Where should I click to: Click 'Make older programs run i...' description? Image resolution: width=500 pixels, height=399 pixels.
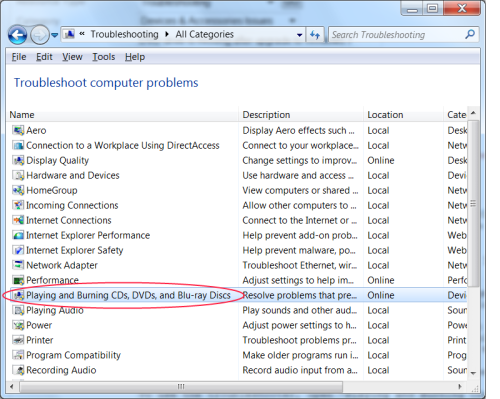point(300,355)
